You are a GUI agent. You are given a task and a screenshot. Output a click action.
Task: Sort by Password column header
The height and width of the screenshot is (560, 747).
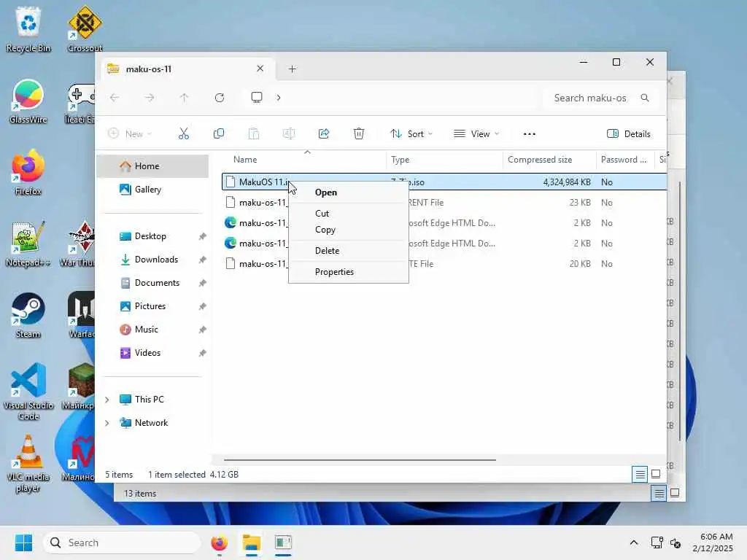click(624, 160)
